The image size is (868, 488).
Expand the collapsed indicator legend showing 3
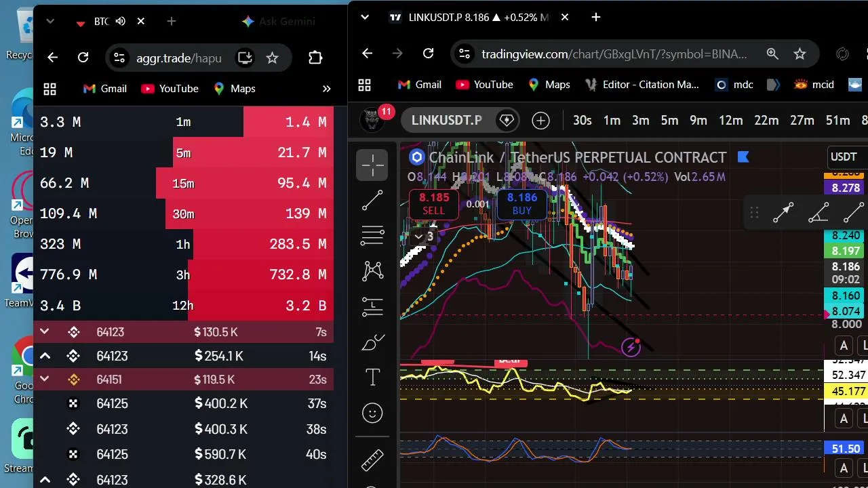tap(424, 237)
